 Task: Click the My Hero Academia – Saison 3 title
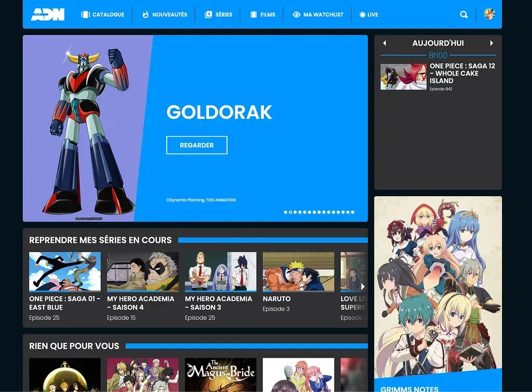click(x=219, y=303)
